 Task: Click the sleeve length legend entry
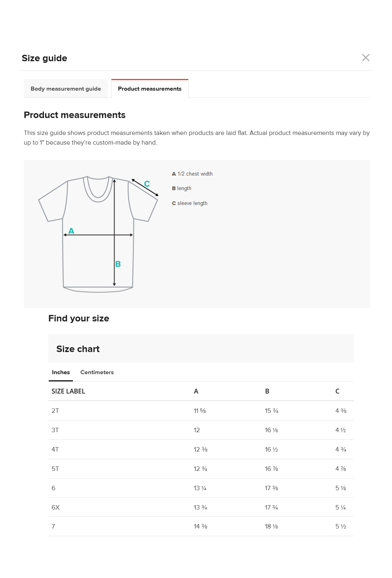tap(190, 203)
